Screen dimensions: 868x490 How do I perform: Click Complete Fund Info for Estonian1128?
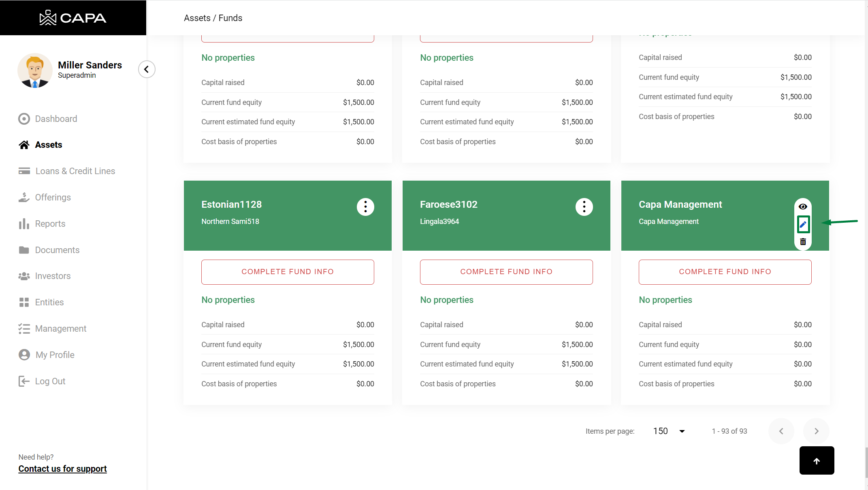click(x=288, y=272)
